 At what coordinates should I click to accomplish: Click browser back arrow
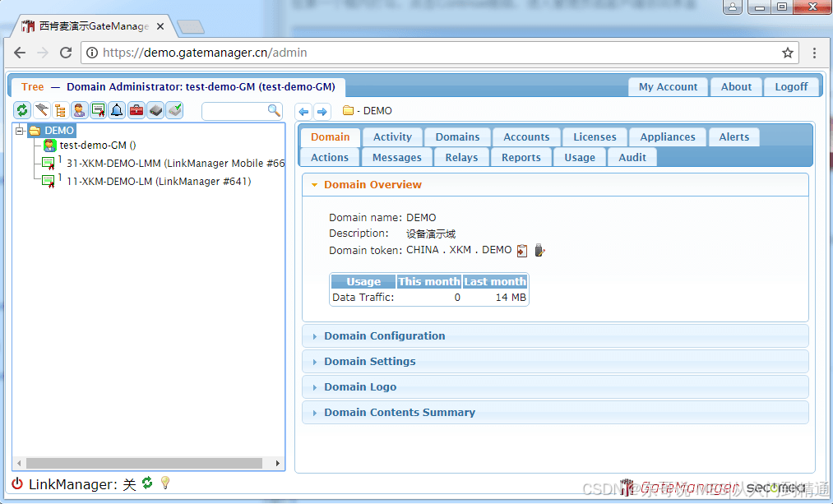[x=20, y=53]
